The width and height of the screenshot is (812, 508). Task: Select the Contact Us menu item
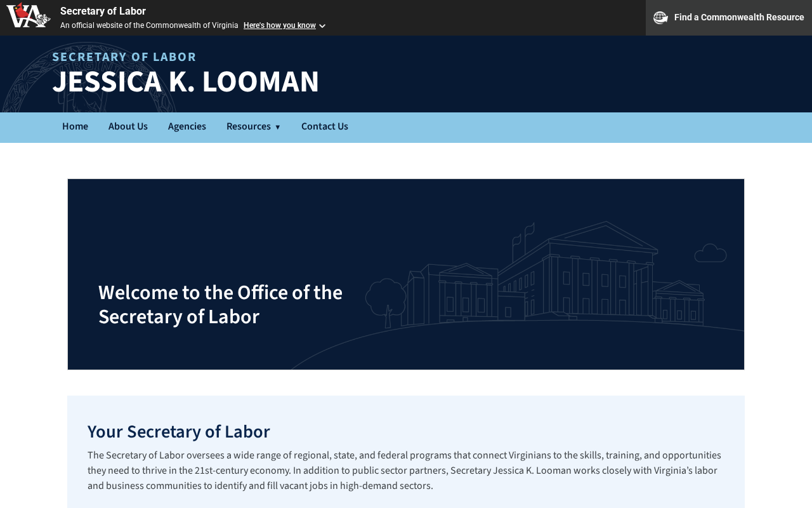coord(325,127)
